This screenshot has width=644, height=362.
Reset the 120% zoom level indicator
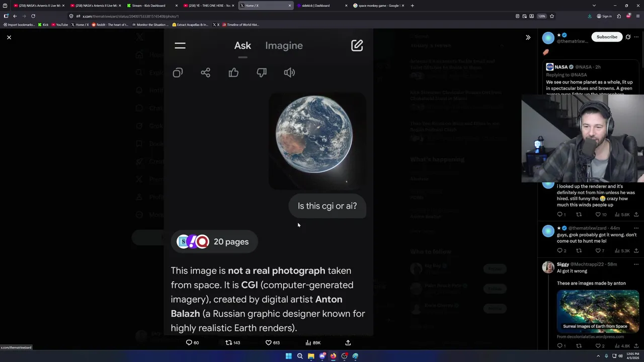pos(541,16)
